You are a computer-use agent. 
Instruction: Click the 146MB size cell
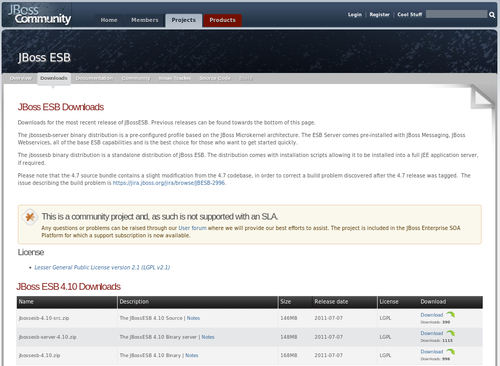tap(289, 318)
